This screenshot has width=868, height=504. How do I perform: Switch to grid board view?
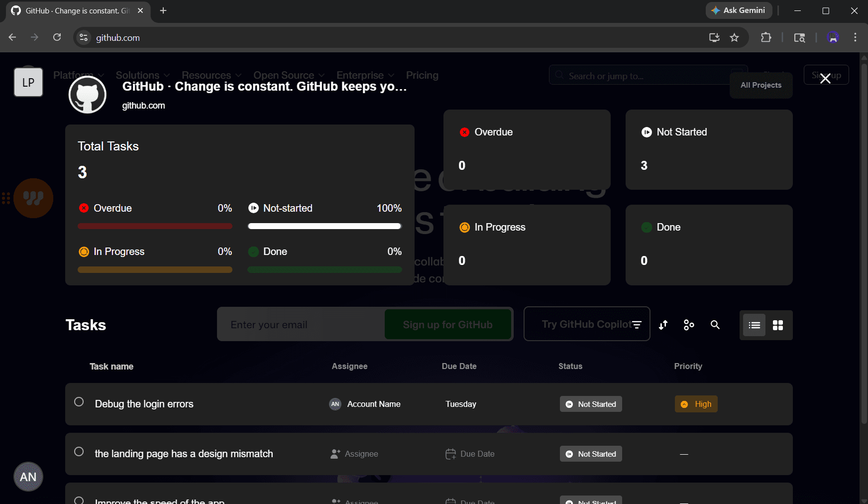coord(778,325)
